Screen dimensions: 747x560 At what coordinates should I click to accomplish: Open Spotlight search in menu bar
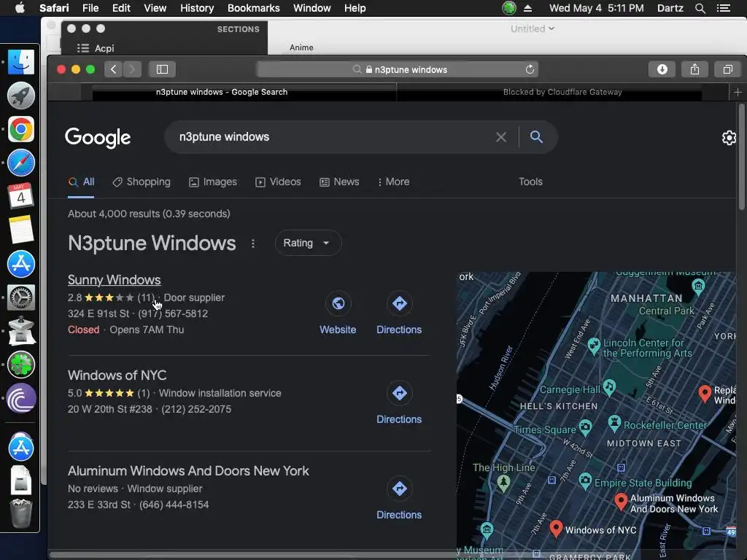700,8
